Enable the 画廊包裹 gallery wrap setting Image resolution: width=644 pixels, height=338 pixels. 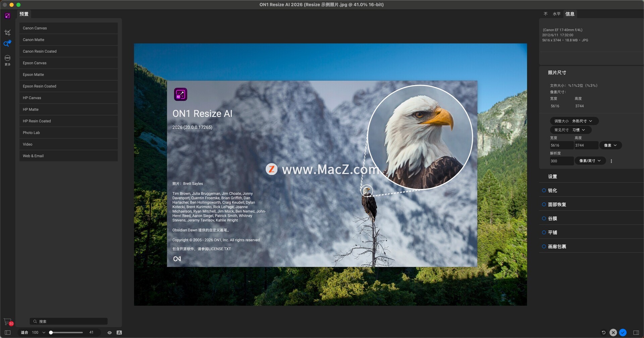pos(544,246)
